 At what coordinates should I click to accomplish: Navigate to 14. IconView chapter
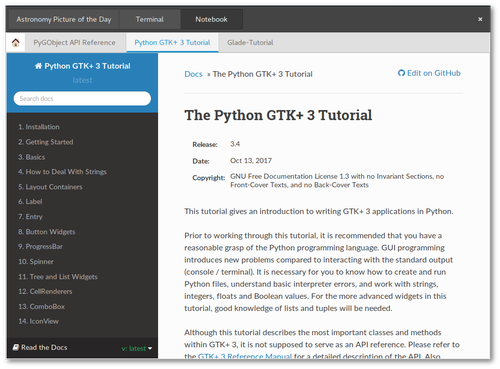pos(38,321)
